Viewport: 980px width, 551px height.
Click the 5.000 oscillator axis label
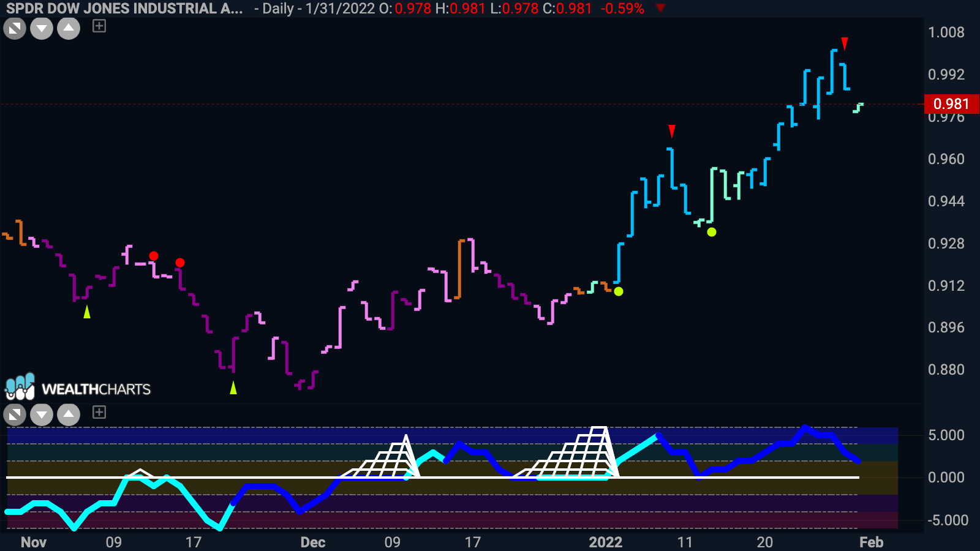click(x=946, y=435)
